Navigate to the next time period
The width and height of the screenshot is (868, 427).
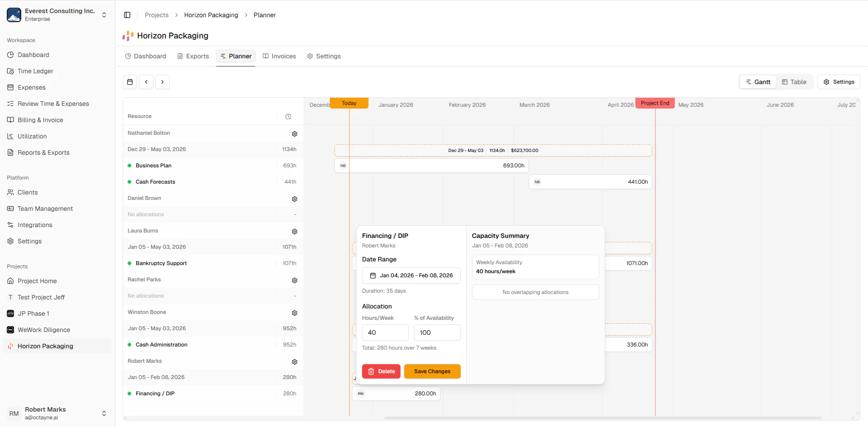[x=162, y=82]
